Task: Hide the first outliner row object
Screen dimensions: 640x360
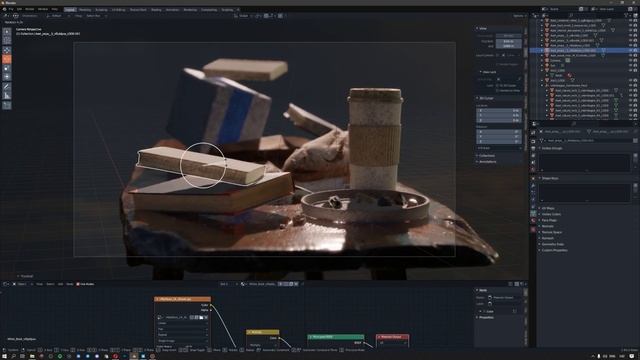Action: click(630, 20)
